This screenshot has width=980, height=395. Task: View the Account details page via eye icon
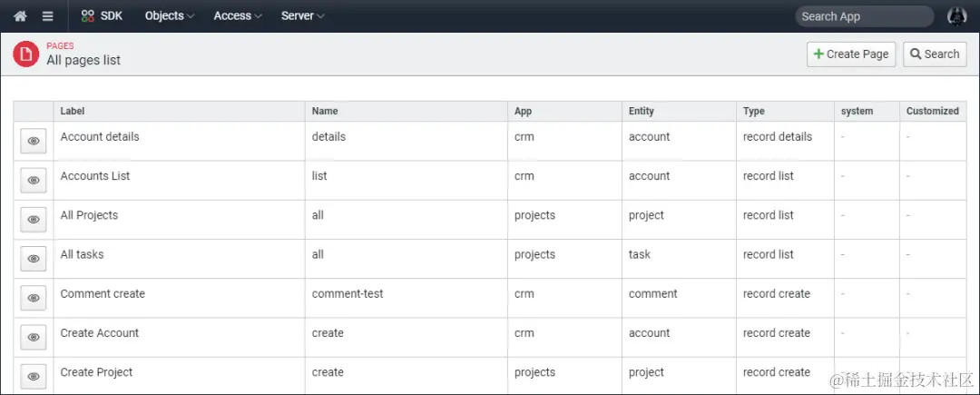34,142
